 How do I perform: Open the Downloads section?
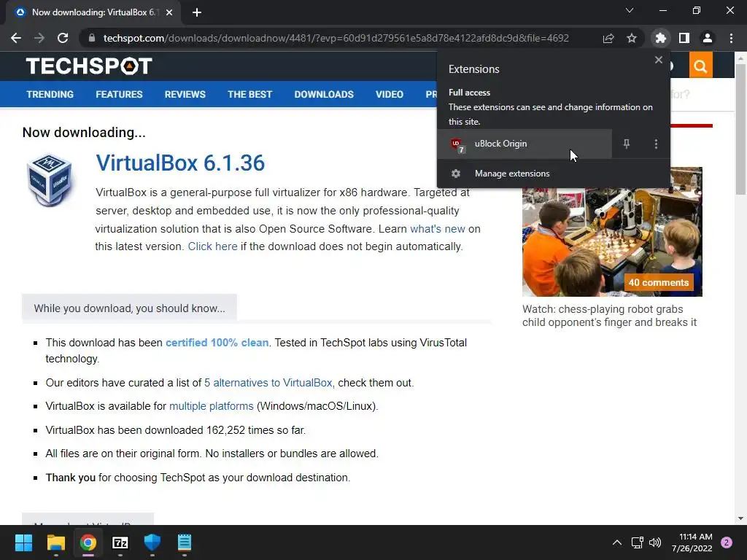pos(324,94)
